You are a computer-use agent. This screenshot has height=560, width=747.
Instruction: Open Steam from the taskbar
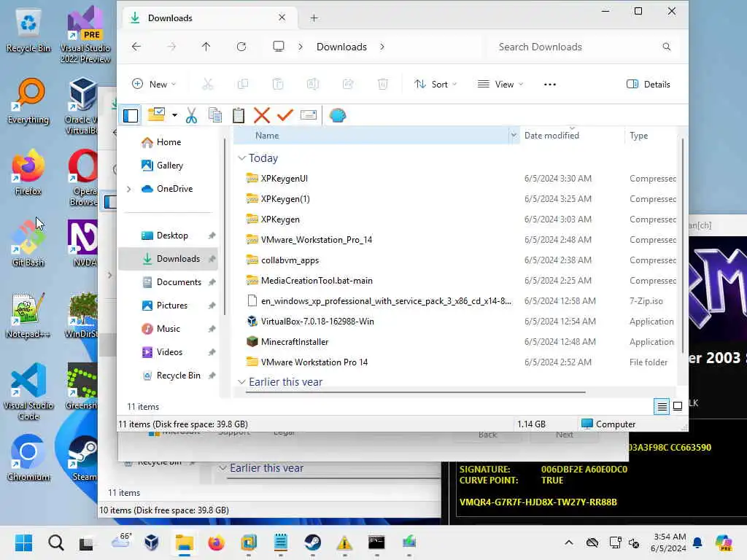coord(312,542)
